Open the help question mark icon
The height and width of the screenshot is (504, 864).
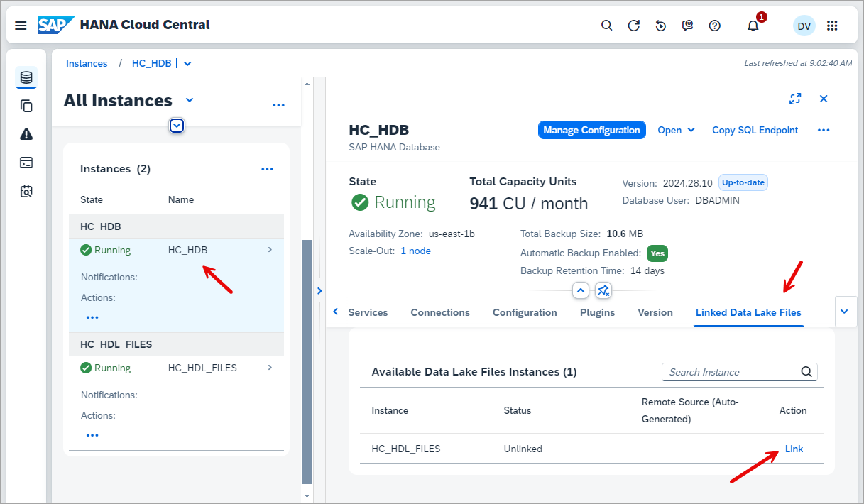(715, 26)
